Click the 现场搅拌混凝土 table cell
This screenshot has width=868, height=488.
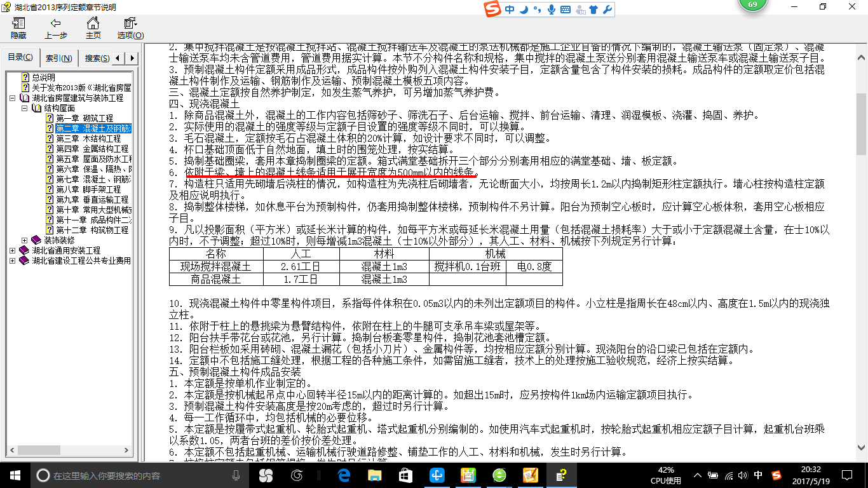[216, 267]
